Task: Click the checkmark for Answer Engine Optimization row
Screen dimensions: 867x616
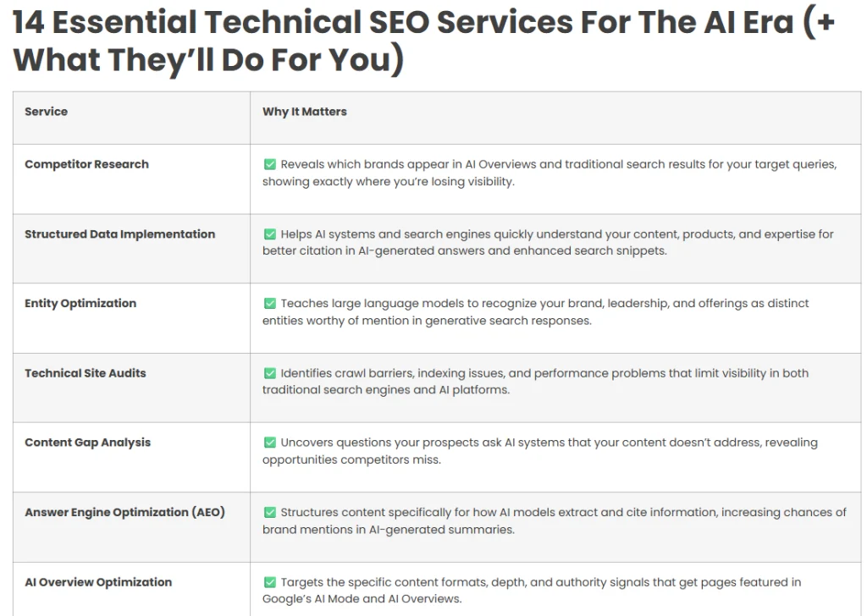Action: (269, 512)
